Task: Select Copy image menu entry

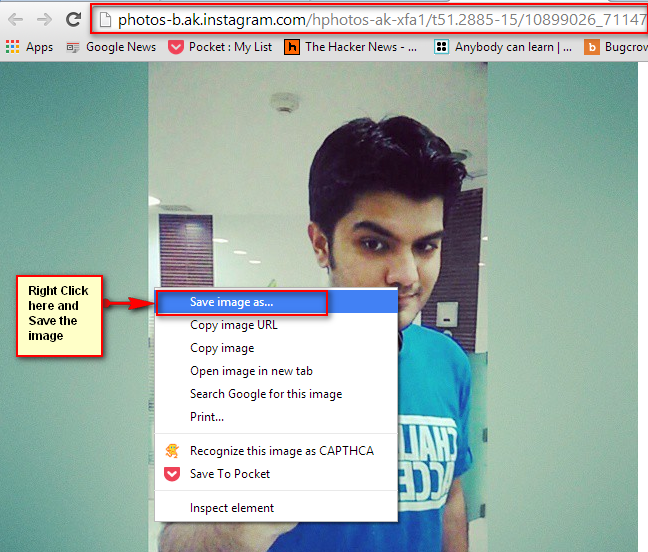Action: [276, 348]
